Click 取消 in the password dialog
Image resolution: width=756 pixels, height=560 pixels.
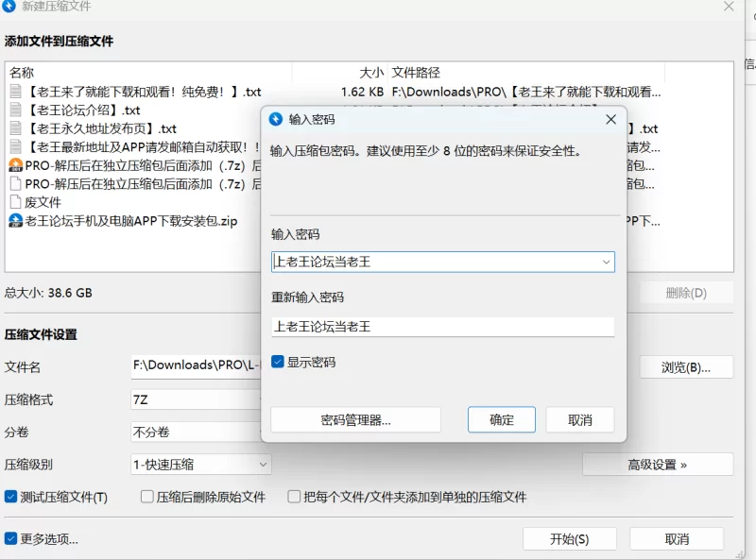point(580,419)
